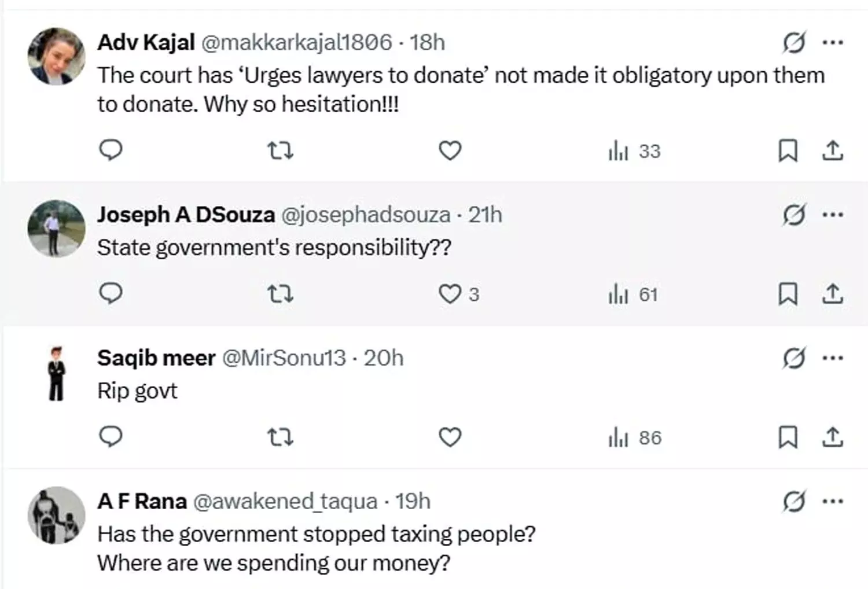View Saqib meer's tweet view count
This screenshot has width=868, height=589.
point(634,438)
